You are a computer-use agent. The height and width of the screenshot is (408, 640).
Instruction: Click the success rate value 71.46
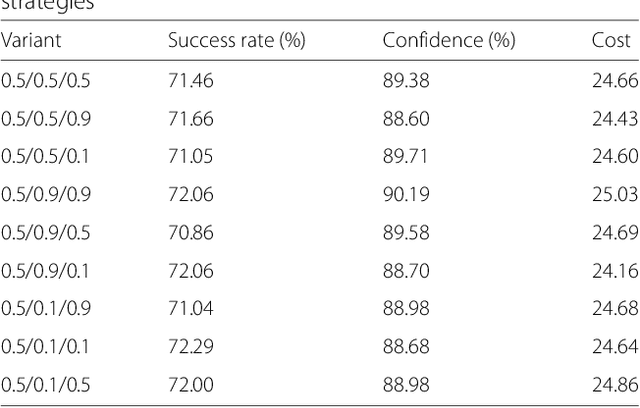point(190,81)
